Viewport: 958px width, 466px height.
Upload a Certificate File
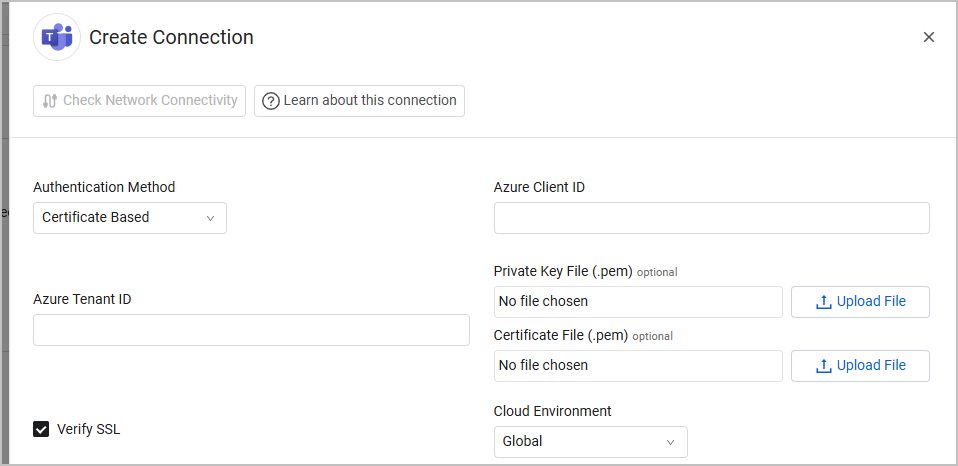860,366
